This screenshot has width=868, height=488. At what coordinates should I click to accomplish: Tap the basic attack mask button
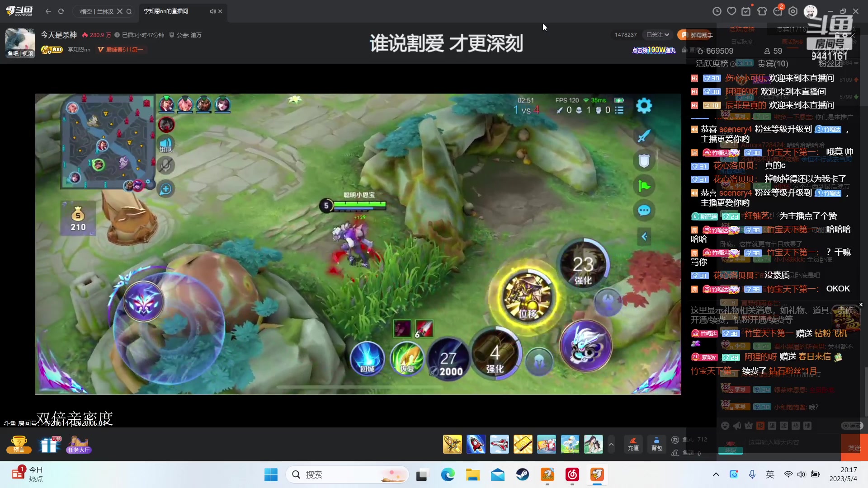tap(585, 346)
